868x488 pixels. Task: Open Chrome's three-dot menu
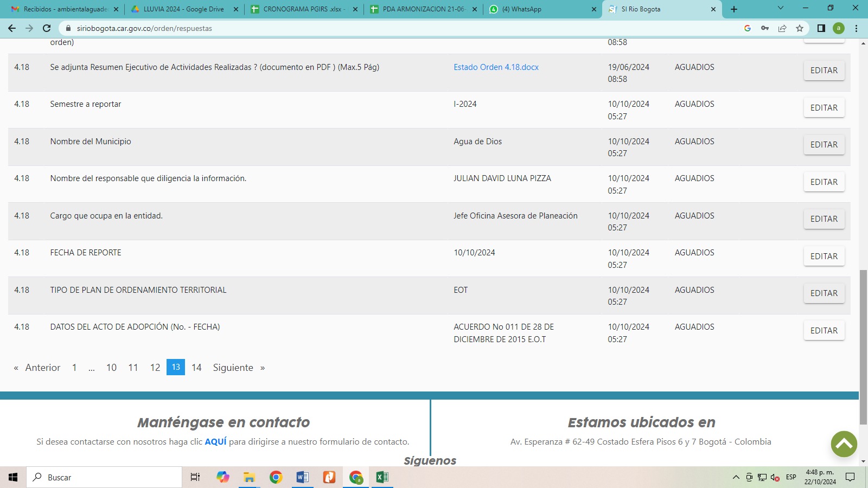point(856,28)
